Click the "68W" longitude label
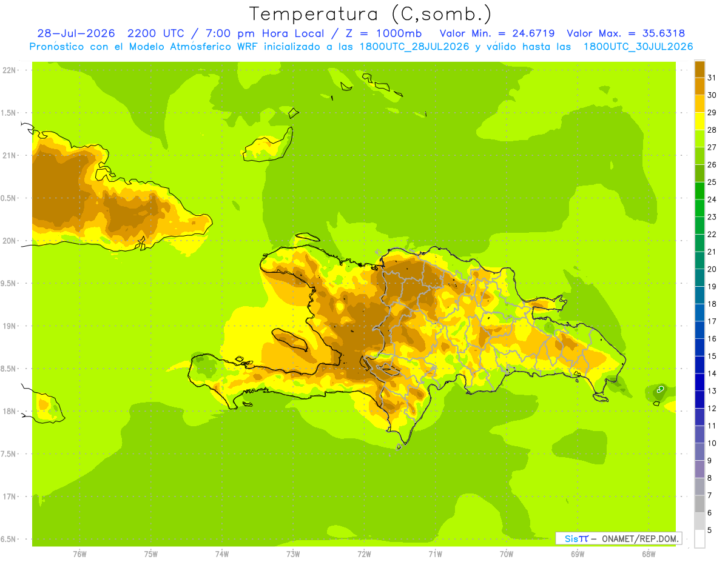 click(x=649, y=554)
